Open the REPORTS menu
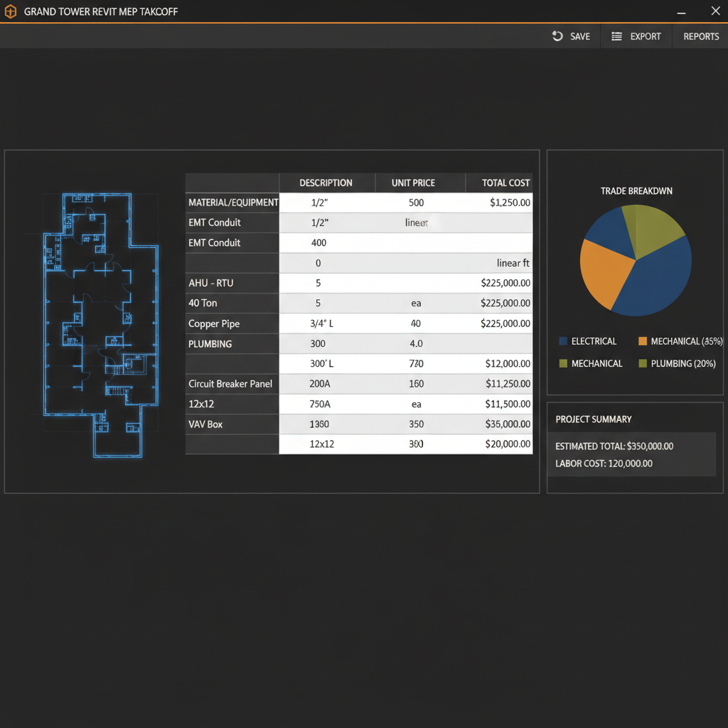 coord(700,36)
